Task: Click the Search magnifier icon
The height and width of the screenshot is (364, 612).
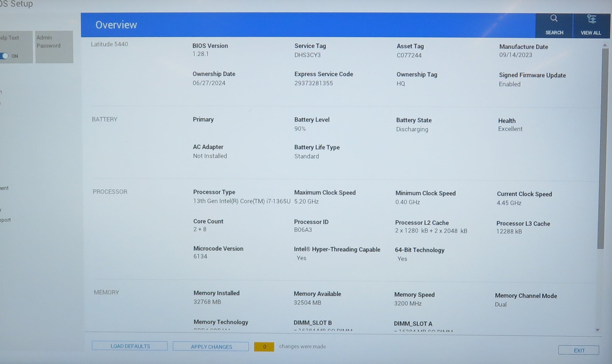Action: click(554, 19)
